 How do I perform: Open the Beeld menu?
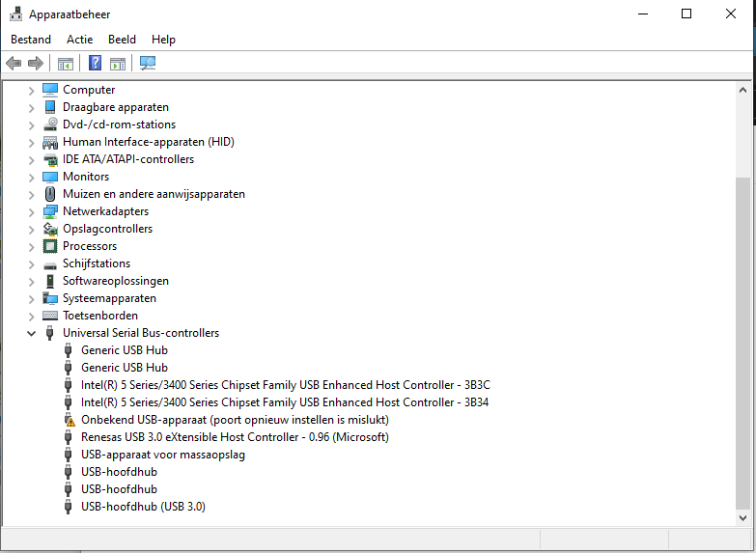tap(122, 40)
